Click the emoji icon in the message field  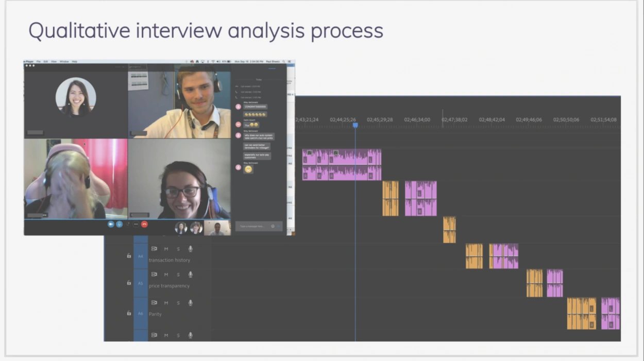coord(273,226)
